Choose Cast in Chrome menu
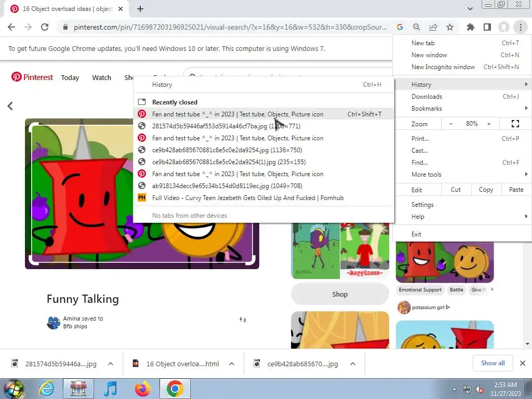 [x=462, y=151]
